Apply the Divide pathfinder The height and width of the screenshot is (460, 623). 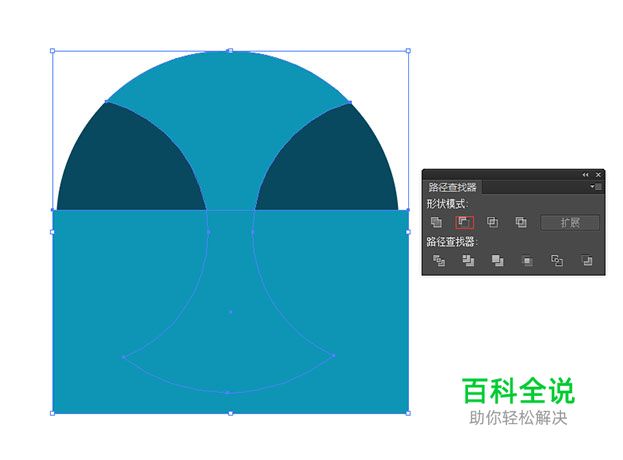438,261
